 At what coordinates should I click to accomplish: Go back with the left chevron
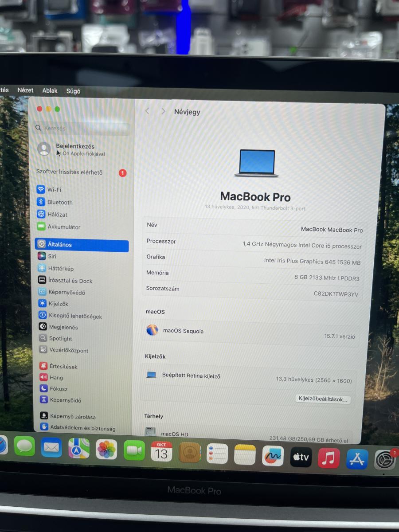tap(147, 111)
